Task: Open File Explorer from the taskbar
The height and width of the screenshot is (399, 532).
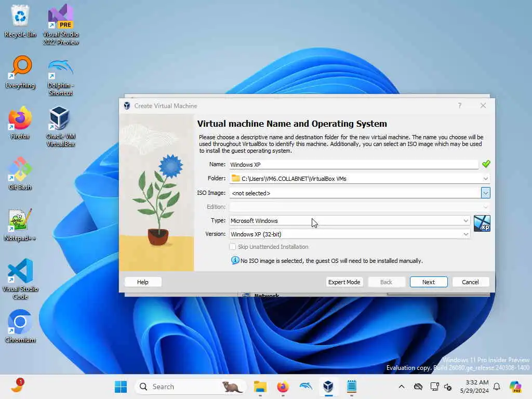Action: [260, 387]
